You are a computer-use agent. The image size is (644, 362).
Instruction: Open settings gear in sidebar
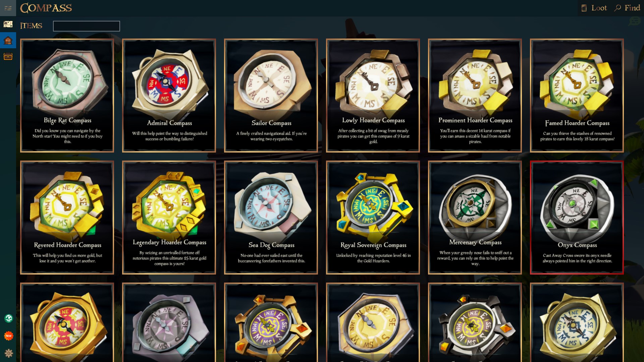9,353
